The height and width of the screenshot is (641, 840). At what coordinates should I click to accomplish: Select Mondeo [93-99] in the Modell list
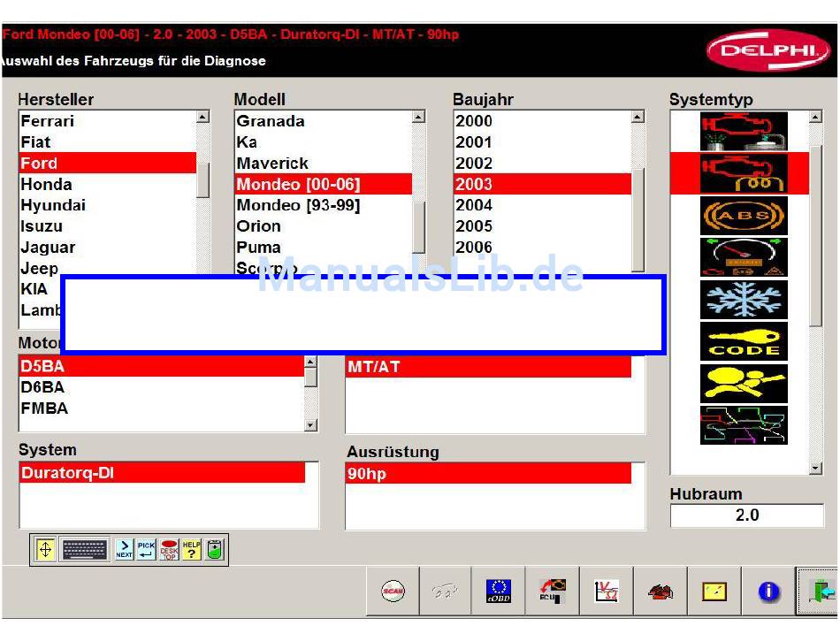click(x=324, y=205)
